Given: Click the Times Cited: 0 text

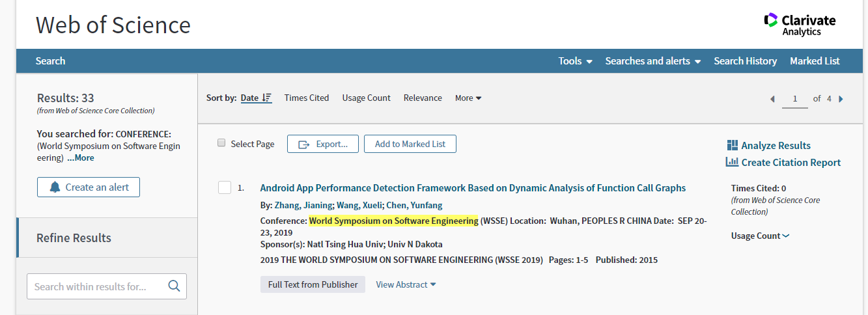Looking at the screenshot, I should (x=759, y=188).
